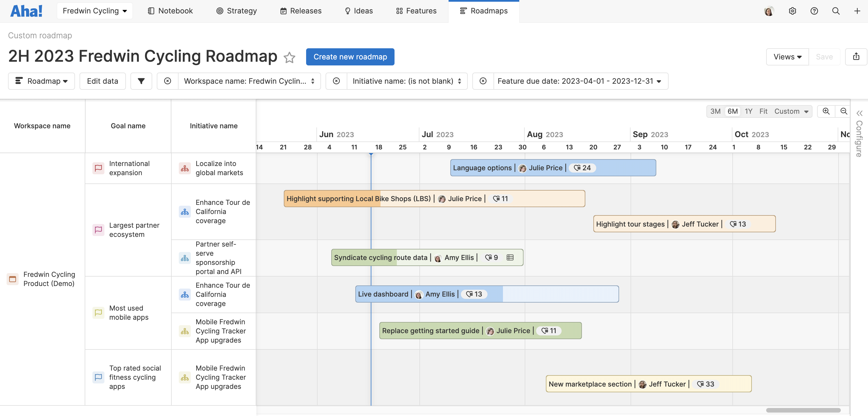Open the help question mark icon
The image size is (868, 416).
coord(814,11)
